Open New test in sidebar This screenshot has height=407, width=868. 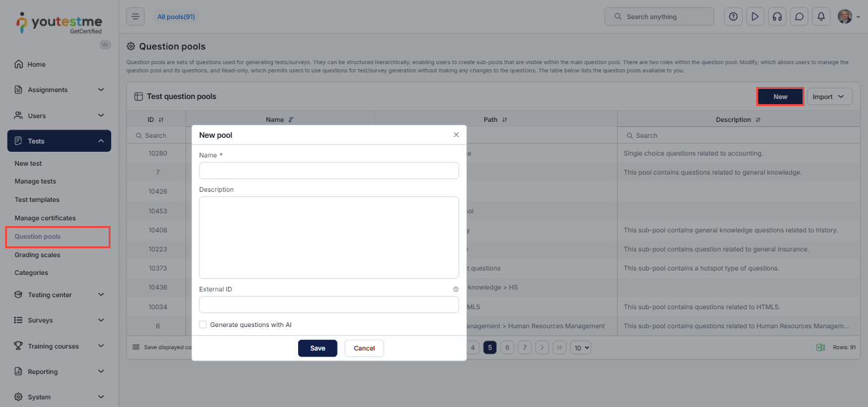[29, 163]
